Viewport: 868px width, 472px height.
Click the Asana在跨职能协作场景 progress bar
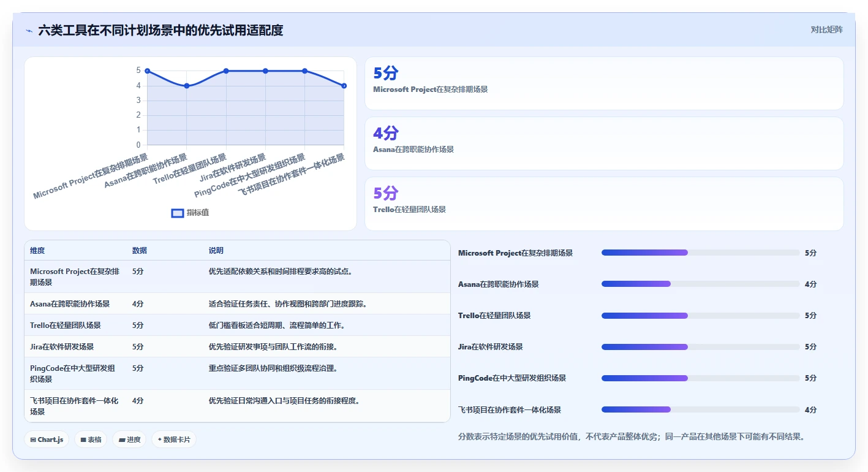701,284
